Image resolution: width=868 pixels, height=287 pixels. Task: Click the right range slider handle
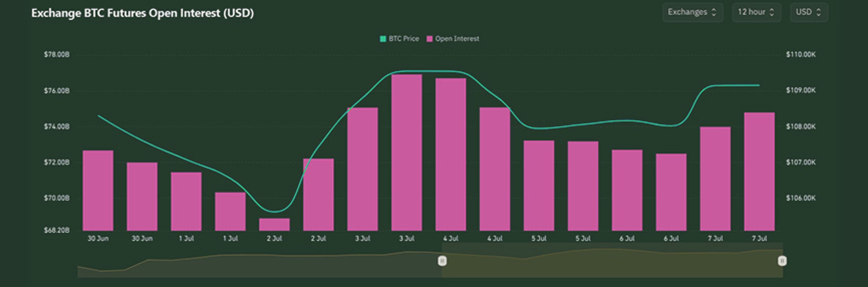click(x=782, y=261)
